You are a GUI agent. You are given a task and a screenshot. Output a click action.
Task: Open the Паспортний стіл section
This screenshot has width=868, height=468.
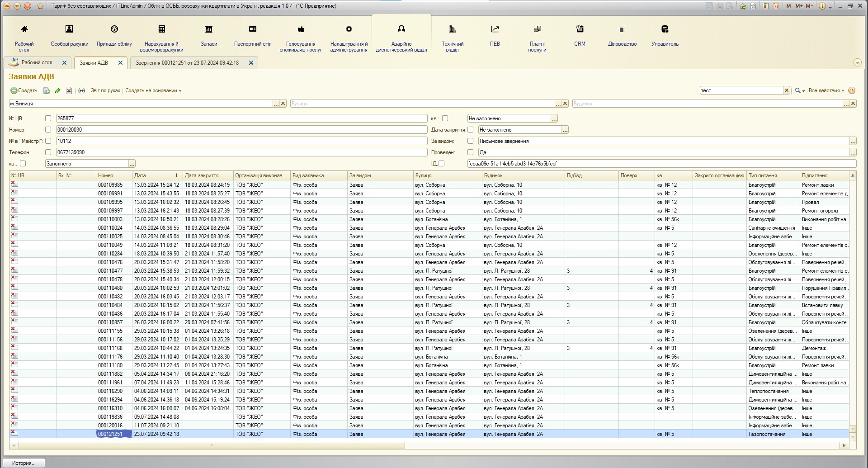(x=252, y=35)
